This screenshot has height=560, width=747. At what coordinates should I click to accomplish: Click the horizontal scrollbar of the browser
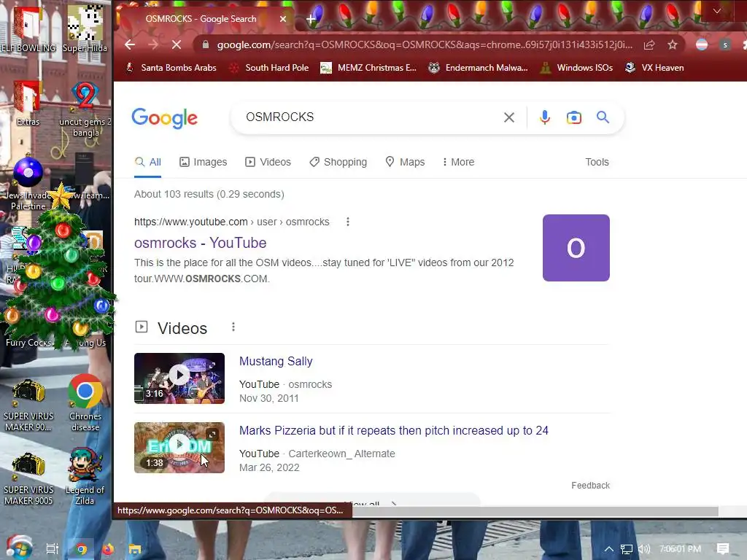tap(533, 511)
